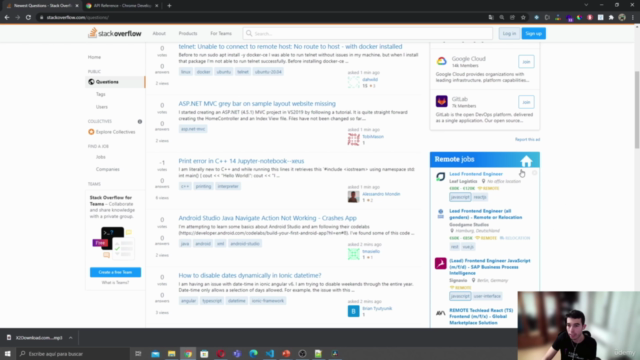Open new browser tab with plus button
The width and height of the screenshot is (640, 360).
[169, 6]
